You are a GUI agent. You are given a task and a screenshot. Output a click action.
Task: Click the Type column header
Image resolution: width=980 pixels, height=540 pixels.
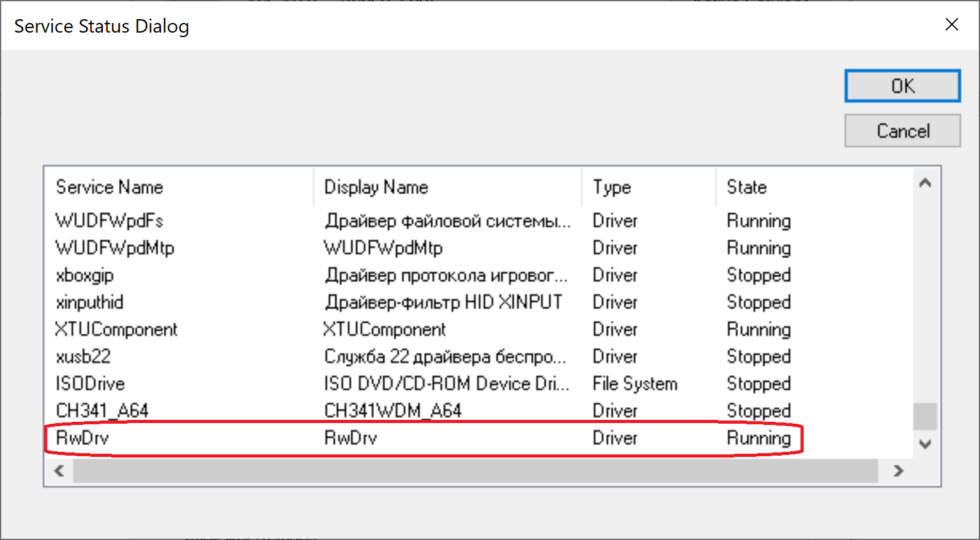click(x=612, y=187)
